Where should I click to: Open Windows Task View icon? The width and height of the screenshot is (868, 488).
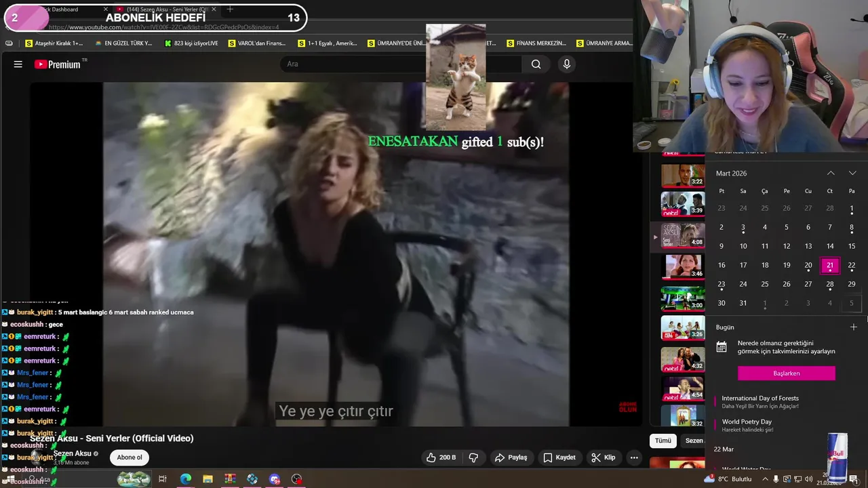pos(163,479)
